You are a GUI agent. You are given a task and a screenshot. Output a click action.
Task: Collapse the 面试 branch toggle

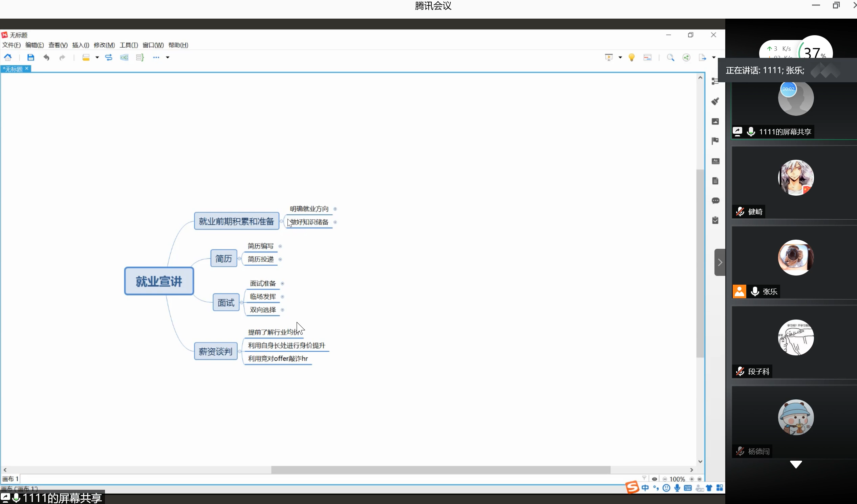[x=242, y=303]
